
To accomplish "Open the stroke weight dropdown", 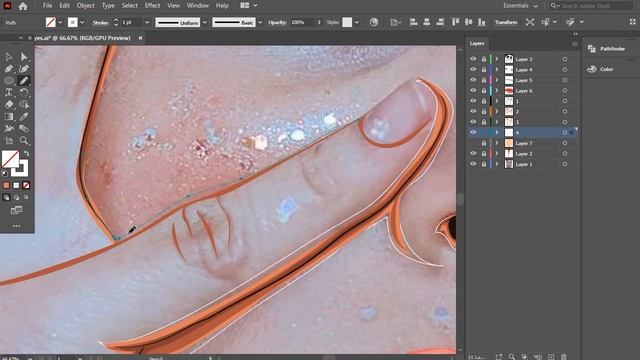I will click(x=147, y=22).
